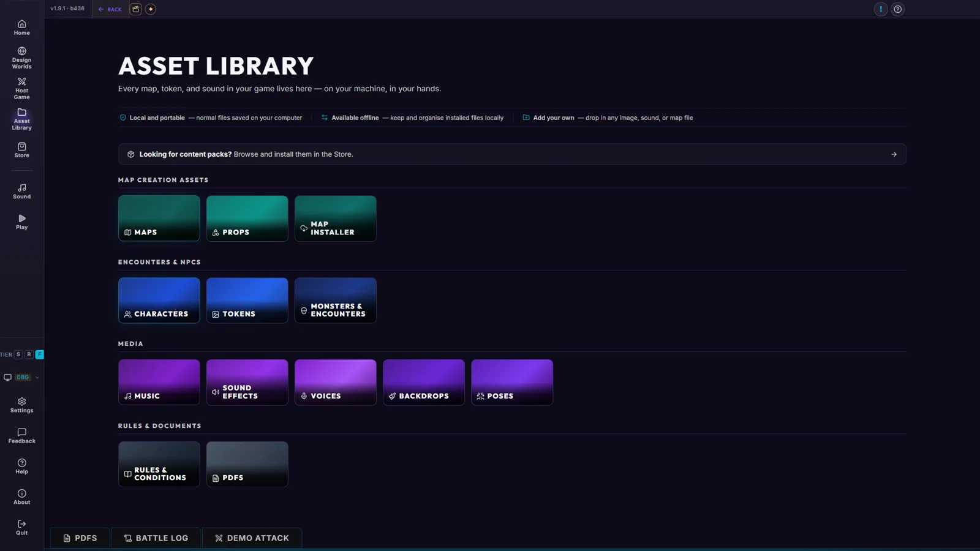Select tier F
Screen dimensions: 980x551
[39, 354]
